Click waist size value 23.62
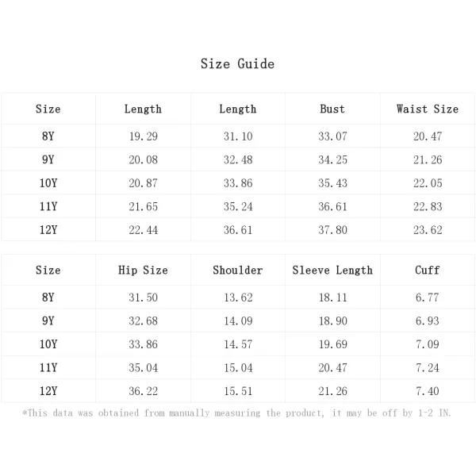The width and height of the screenshot is (476, 476). (428, 230)
